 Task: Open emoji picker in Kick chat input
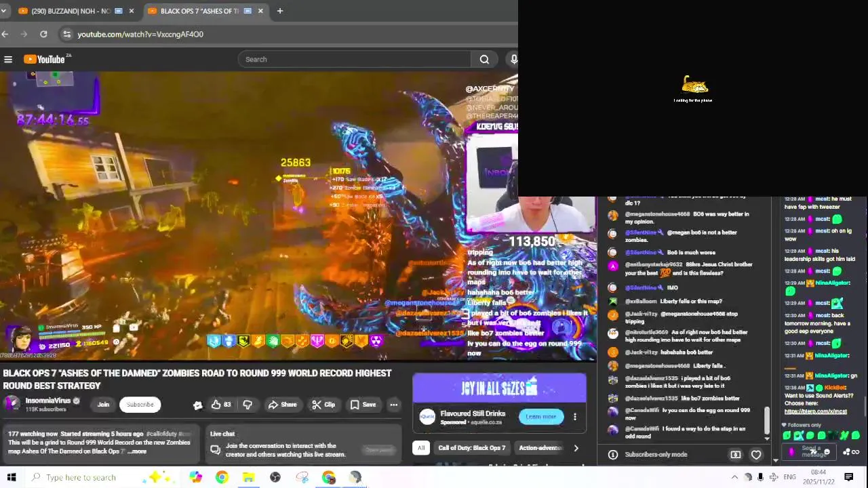827,452
